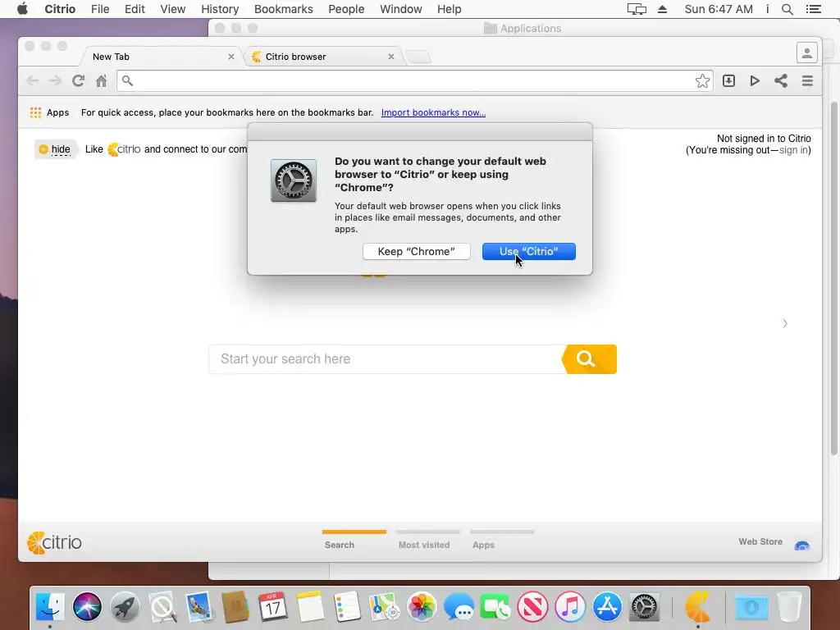The height and width of the screenshot is (630, 840).
Task: Click the profile user icon button
Action: tap(807, 52)
